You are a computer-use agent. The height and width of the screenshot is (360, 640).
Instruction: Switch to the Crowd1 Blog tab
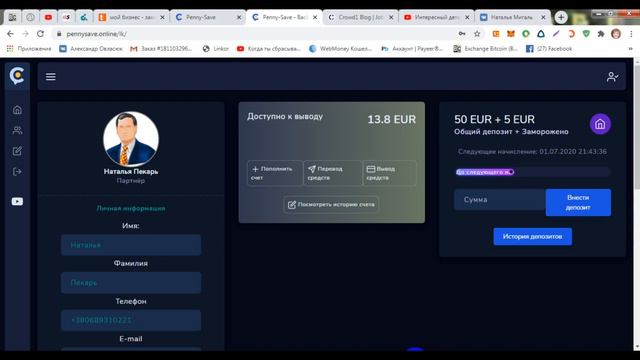click(x=360, y=17)
